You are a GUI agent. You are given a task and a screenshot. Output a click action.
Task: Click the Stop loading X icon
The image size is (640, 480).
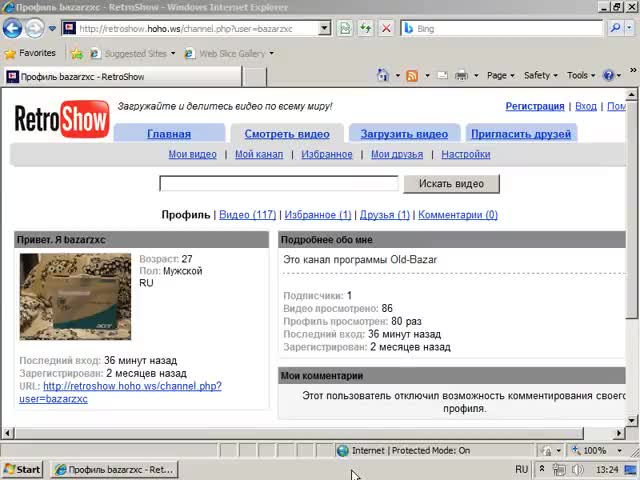386,28
